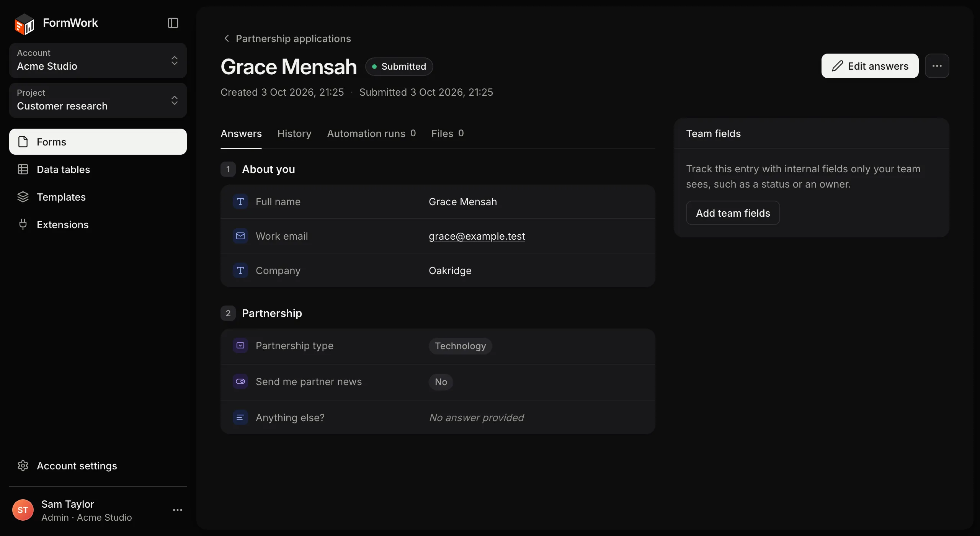Click the Anything else long-text icon

pyautogui.click(x=240, y=417)
